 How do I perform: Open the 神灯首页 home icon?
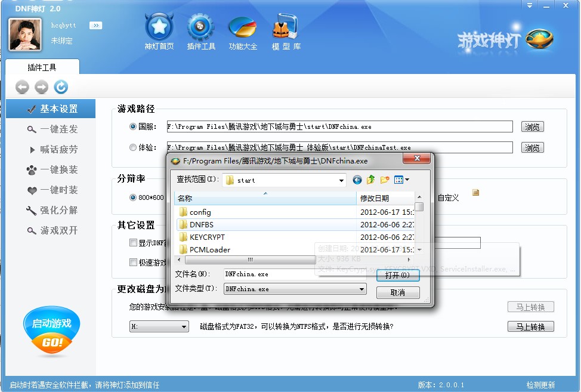[159, 32]
